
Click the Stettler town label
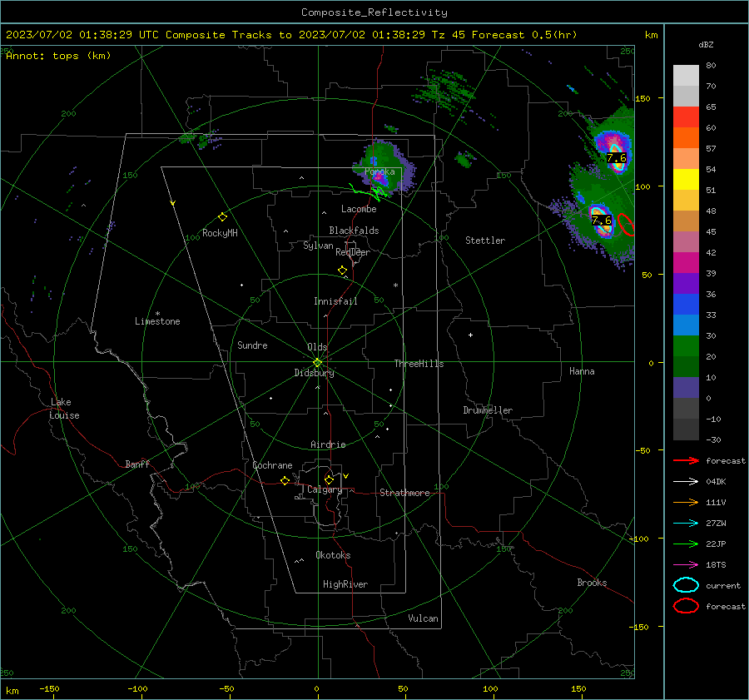tap(485, 241)
